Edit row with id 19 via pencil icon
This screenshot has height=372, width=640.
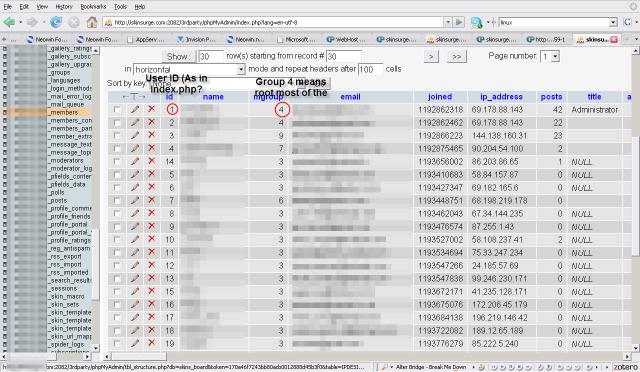(x=135, y=343)
